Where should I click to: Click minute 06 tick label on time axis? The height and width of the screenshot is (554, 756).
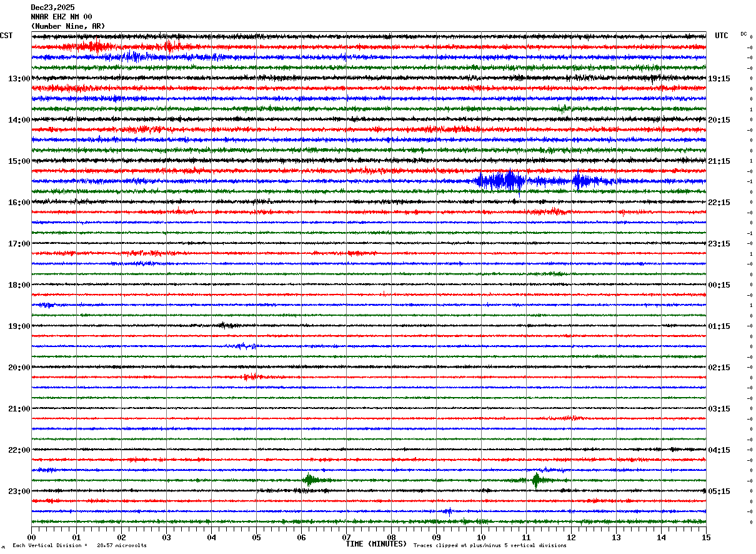tap(301, 538)
